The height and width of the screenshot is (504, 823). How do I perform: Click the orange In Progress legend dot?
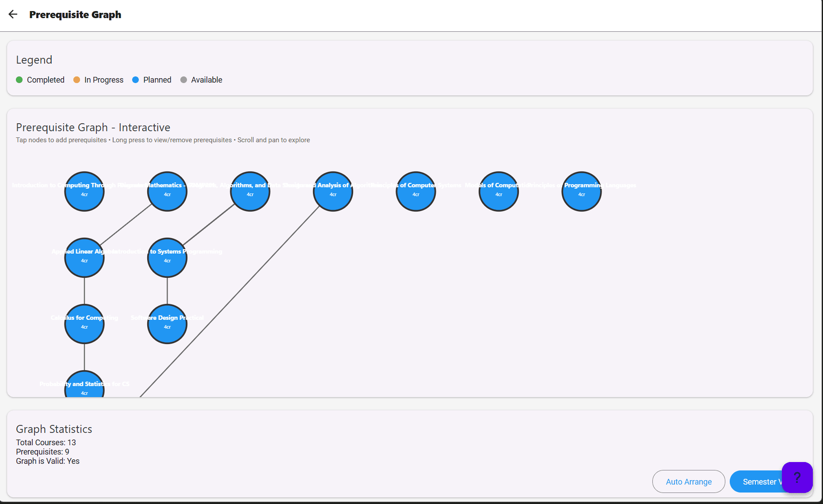click(77, 80)
